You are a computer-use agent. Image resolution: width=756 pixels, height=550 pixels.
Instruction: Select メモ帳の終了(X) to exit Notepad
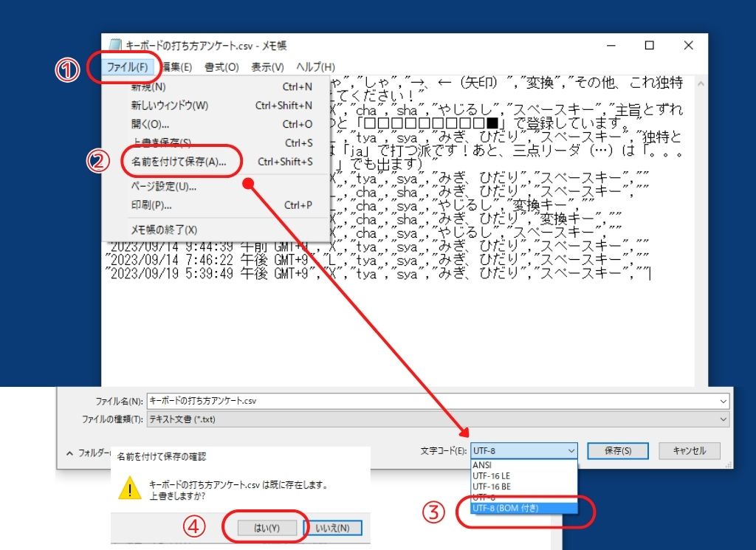click(164, 230)
